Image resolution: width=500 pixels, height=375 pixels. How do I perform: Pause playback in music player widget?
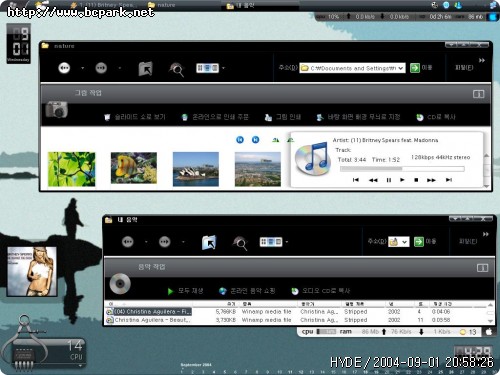click(x=389, y=180)
